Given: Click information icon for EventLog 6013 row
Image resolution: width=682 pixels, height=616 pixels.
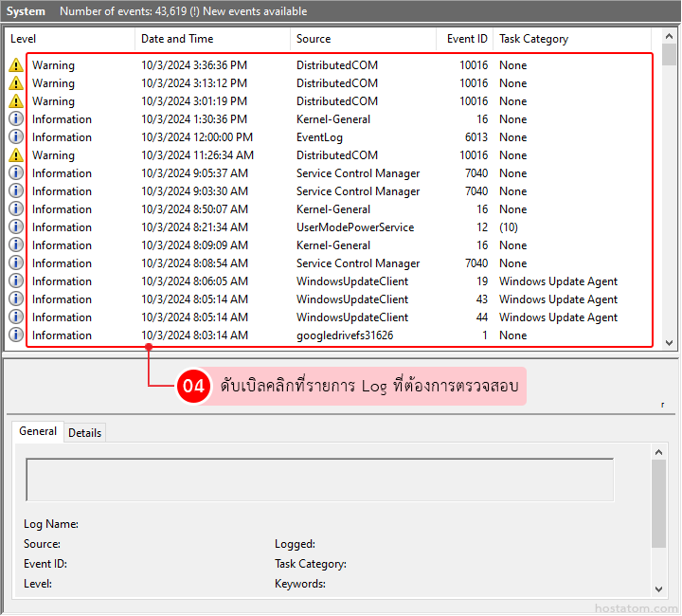Looking at the screenshot, I should click(x=16, y=137).
